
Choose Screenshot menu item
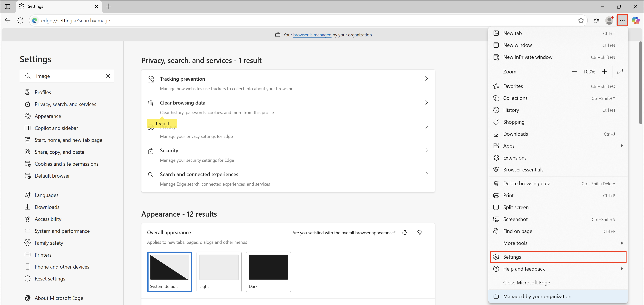tap(558, 219)
